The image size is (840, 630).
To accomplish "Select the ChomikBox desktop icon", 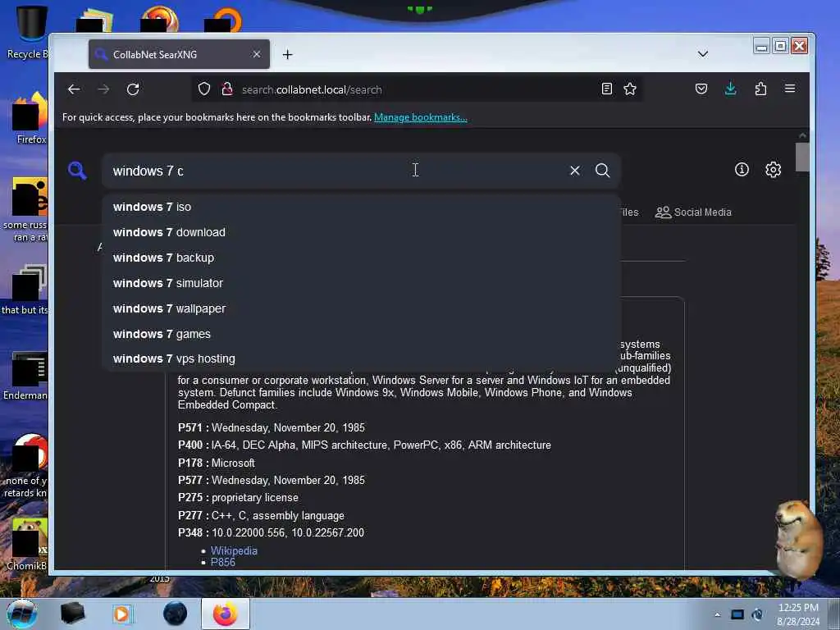I will click(x=27, y=545).
